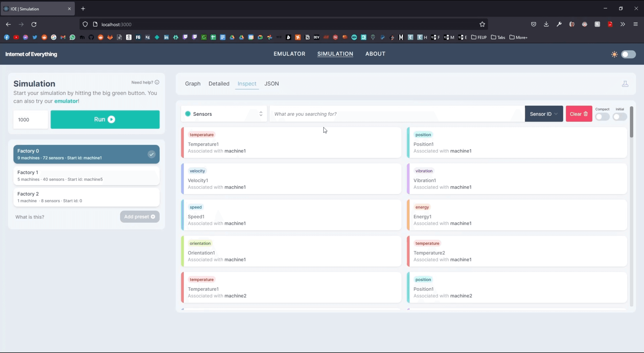The image size is (644, 353).
Task: Open the Orientation1 sensor card
Action: [291, 251]
